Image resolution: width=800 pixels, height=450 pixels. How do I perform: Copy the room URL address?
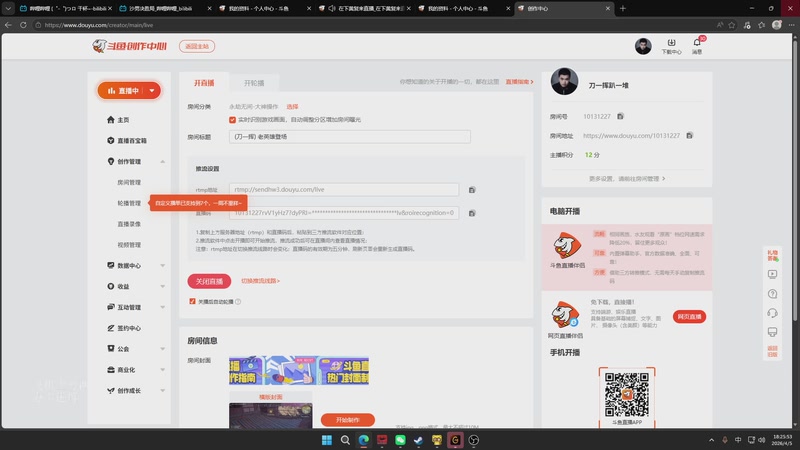point(689,135)
